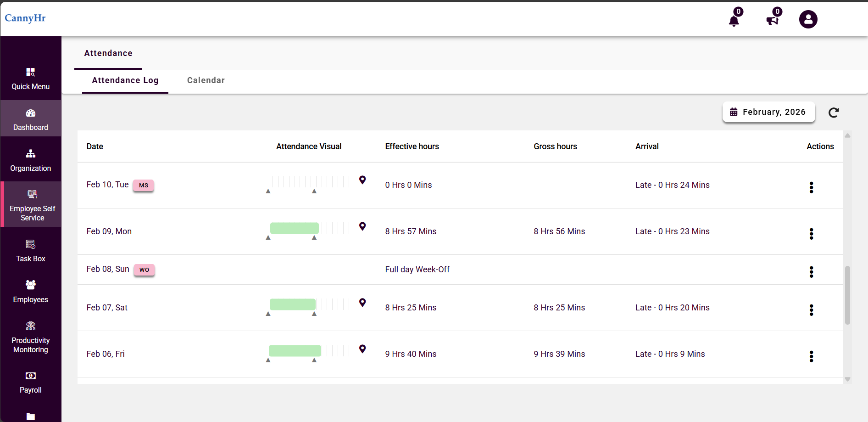Open the February, 2026 month picker
Screen dimensions: 868x422
coord(769,112)
